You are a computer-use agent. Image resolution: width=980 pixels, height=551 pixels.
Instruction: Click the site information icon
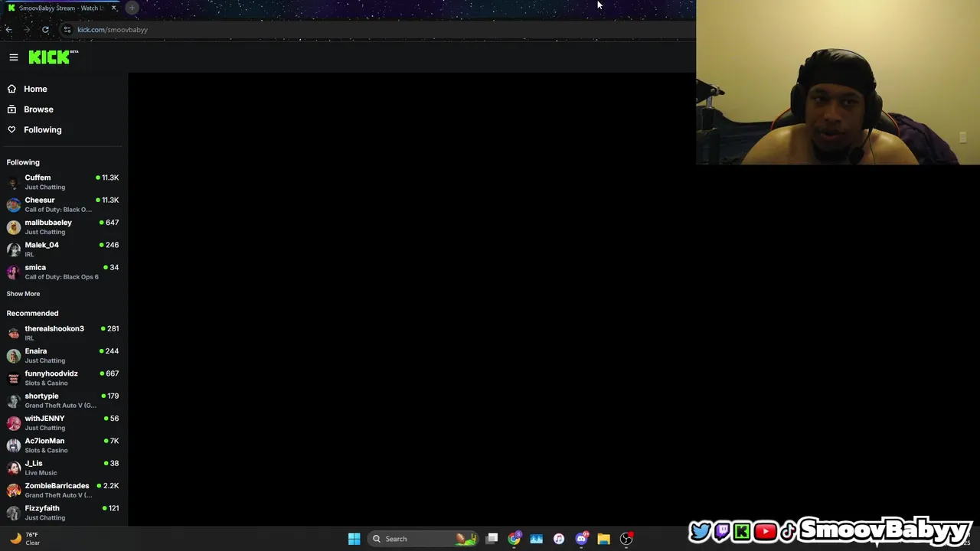[67, 30]
